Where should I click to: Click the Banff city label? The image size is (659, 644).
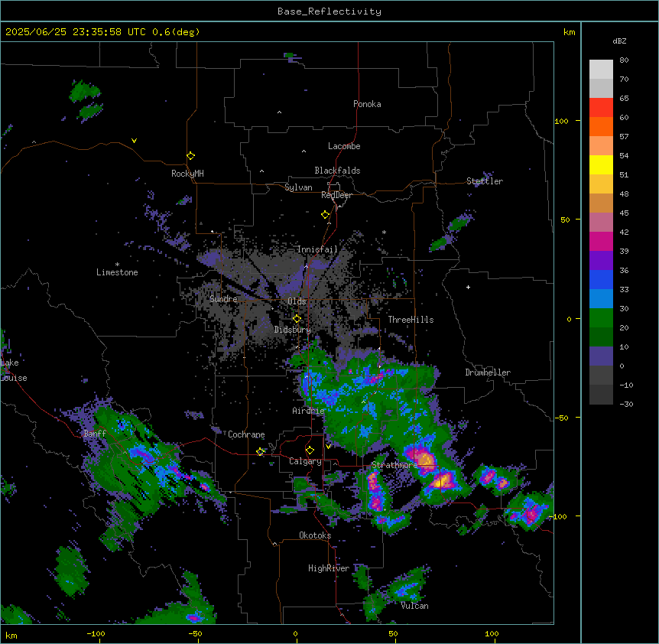[95, 434]
